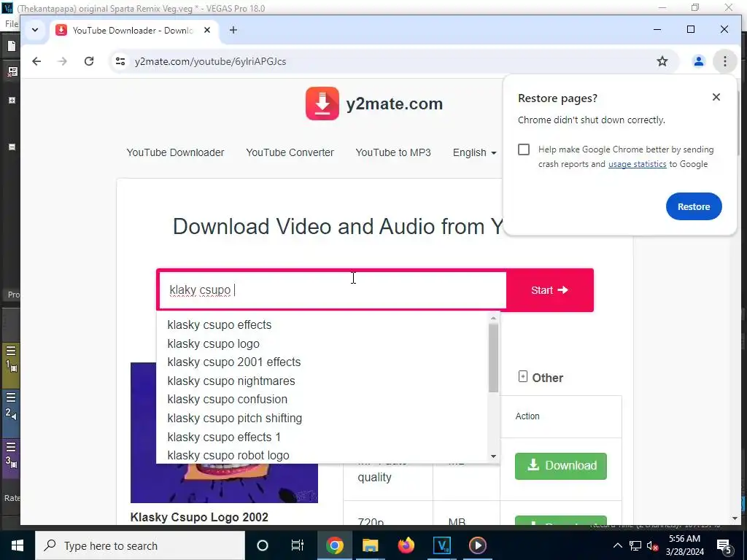The height and width of the screenshot is (560, 747).
Task: Click the y2mate.com logo icon
Action: 322,104
